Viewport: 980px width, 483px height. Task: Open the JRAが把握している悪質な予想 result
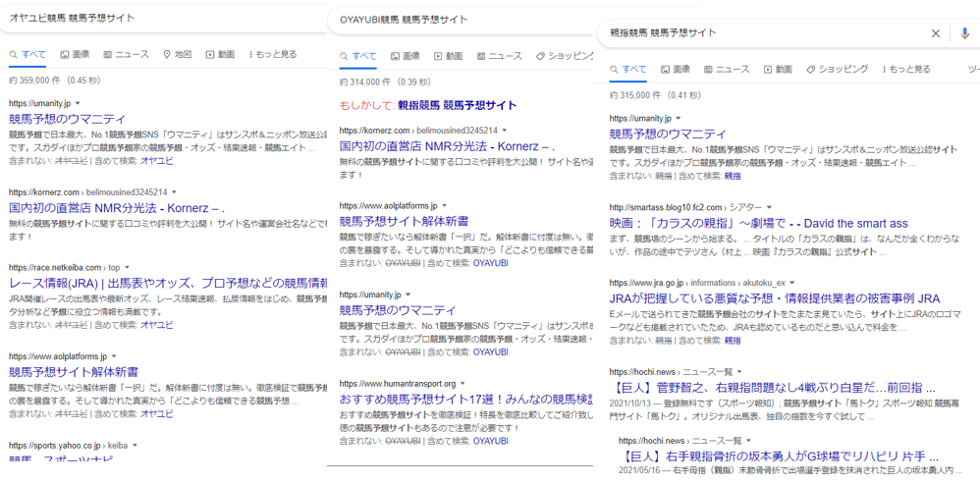click(x=775, y=298)
